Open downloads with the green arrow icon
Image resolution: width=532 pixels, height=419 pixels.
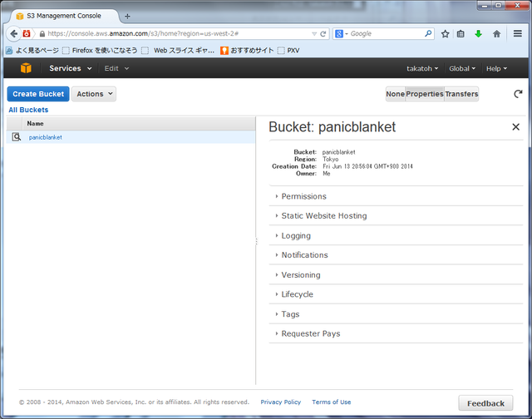pyautogui.click(x=479, y=33)
